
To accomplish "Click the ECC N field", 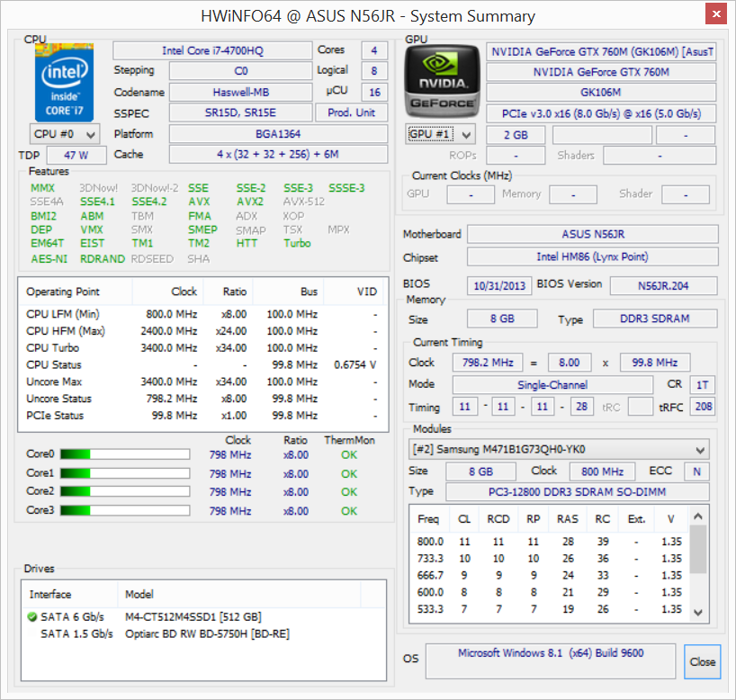I will pyautogui.click(x=697, y=471).
